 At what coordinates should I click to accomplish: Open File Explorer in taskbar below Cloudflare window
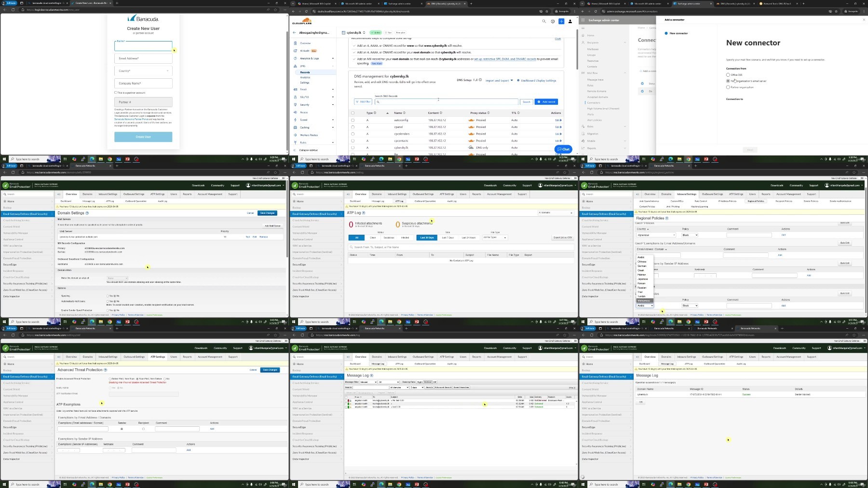pos(390,159)
